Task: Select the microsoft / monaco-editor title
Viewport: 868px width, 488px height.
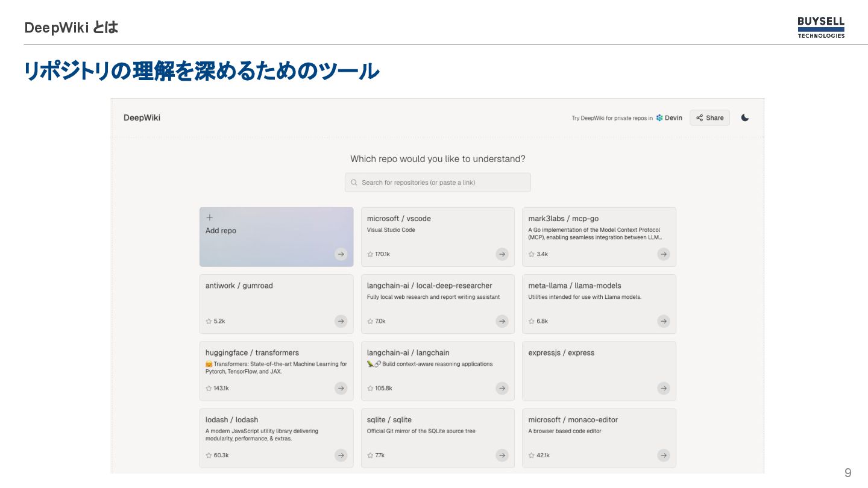Action: tap(573, 420)
